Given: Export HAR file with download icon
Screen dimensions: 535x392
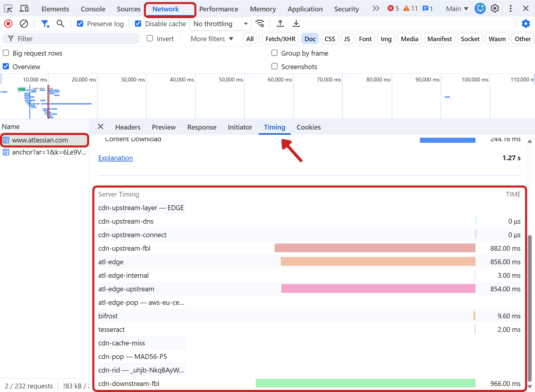Looking at the screenshot, I should (296, 23).
